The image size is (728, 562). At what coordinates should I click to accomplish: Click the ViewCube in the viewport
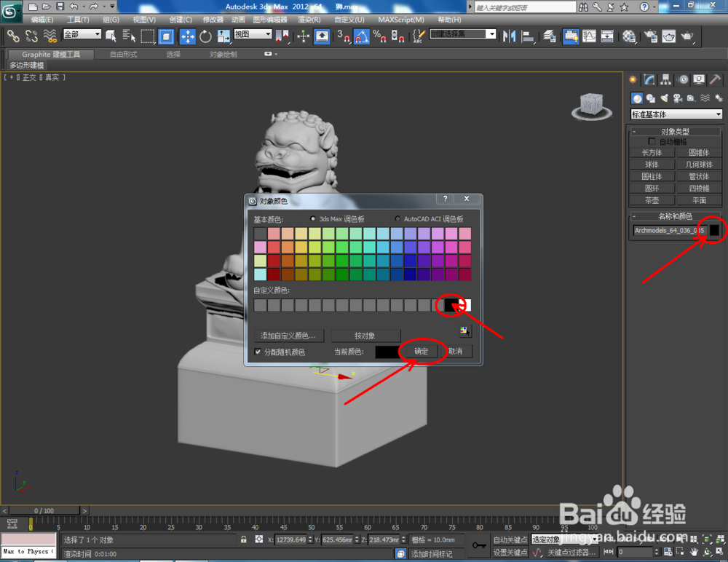591,106
